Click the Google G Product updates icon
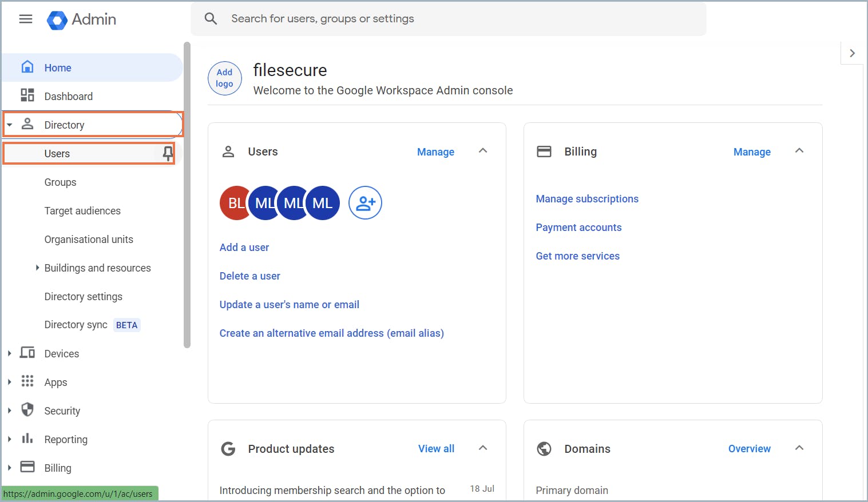This screenshot has height=502, width=868. coord(228,449)
